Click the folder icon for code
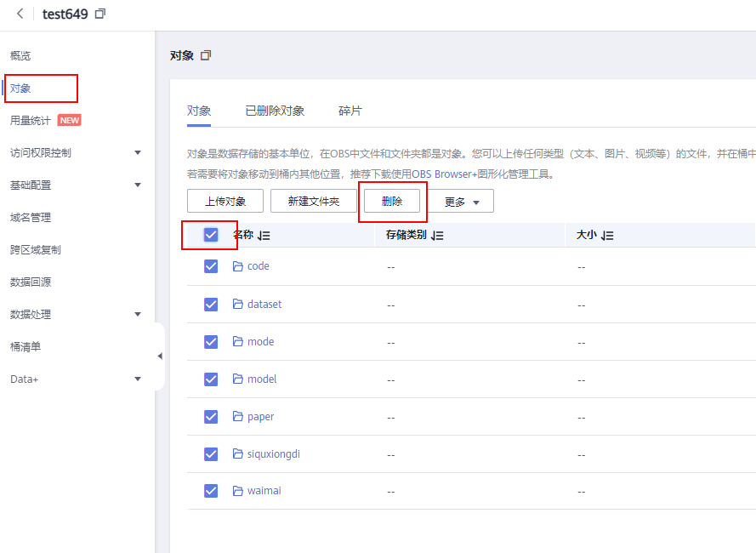Image resolution: width=756 pixels, height=553 pixels. click(x=238, y=266)
